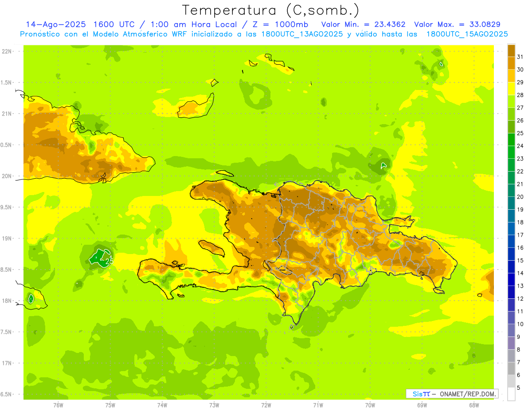Click the "18N" latitude axis label
This screenshot has width=532, height=411.
[x=7, y=301]
